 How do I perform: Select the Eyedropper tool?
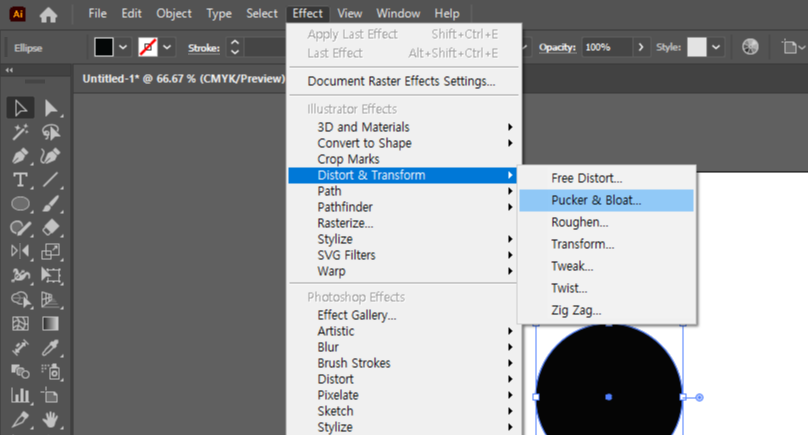pyautogui.click(x=50, y=348)
